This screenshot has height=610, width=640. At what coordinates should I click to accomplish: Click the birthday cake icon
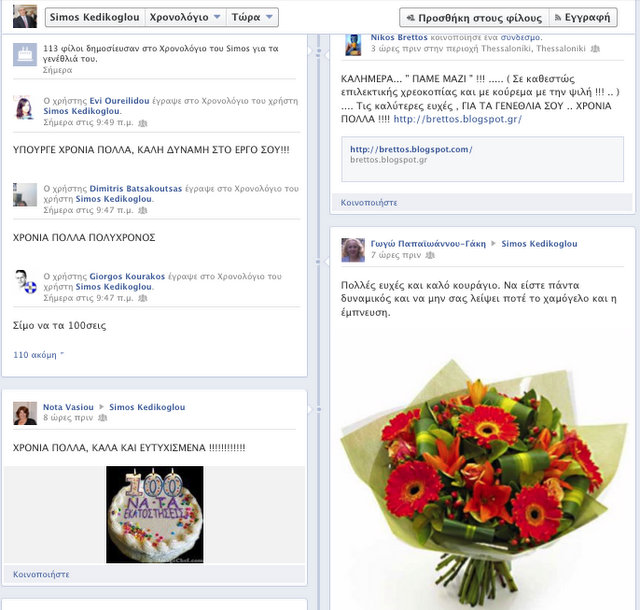(25, 54)
